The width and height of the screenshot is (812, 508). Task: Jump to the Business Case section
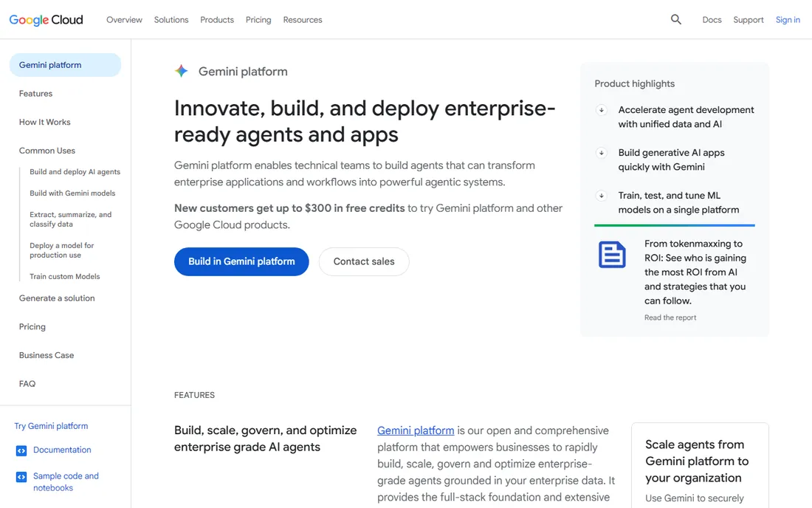47,354
